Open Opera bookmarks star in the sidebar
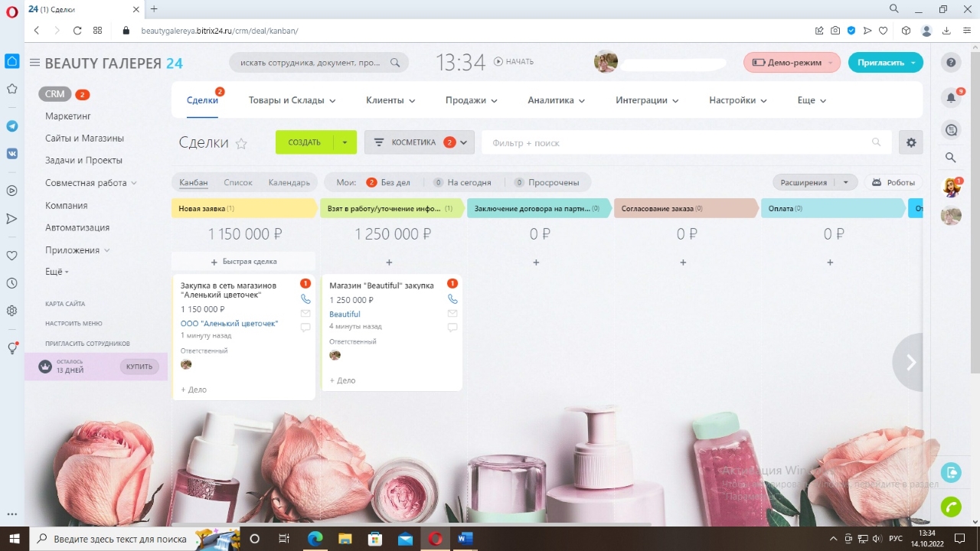The image size is (980, 551). point(12,89)
